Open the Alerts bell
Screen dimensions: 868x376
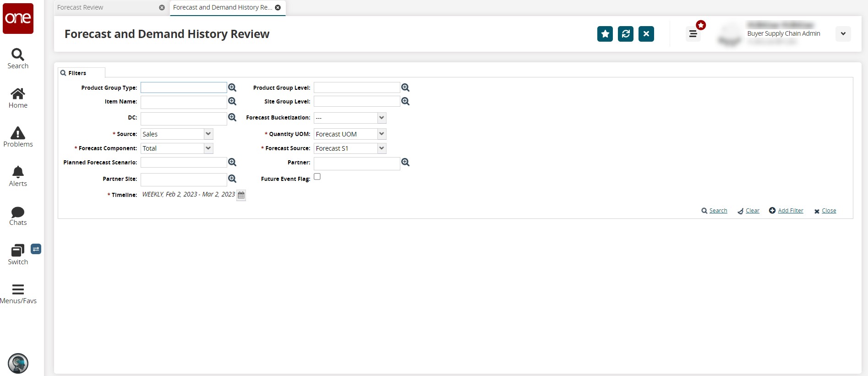click(x=18, y=176)
